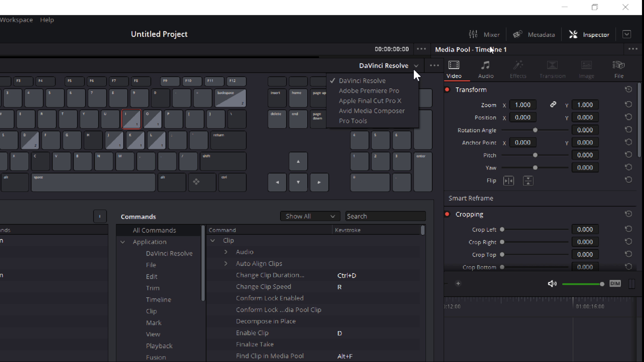Expand the panel toggle chevron beside Inspector
644x362 pixels.
click(627, 34)
